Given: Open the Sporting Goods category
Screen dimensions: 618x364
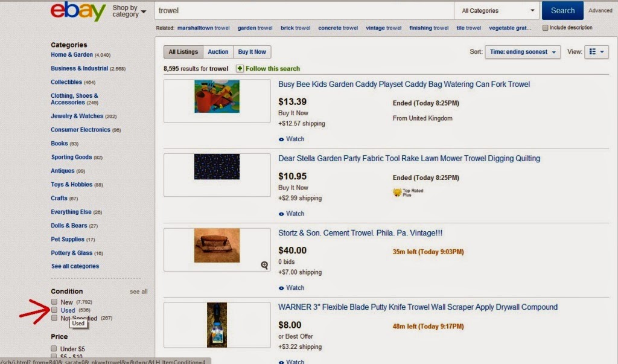Looking at the screenshot, I should coord(71,157).
